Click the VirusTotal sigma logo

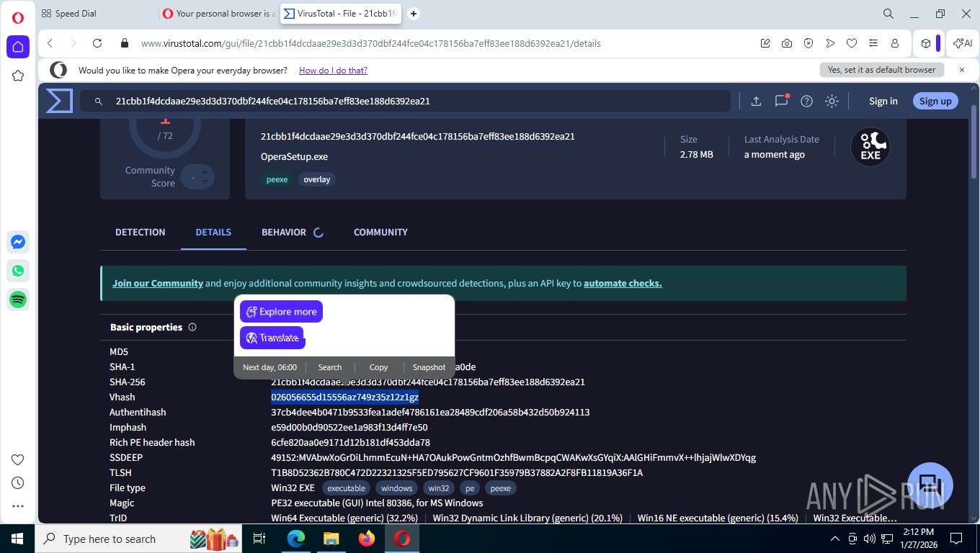(59, 101)
